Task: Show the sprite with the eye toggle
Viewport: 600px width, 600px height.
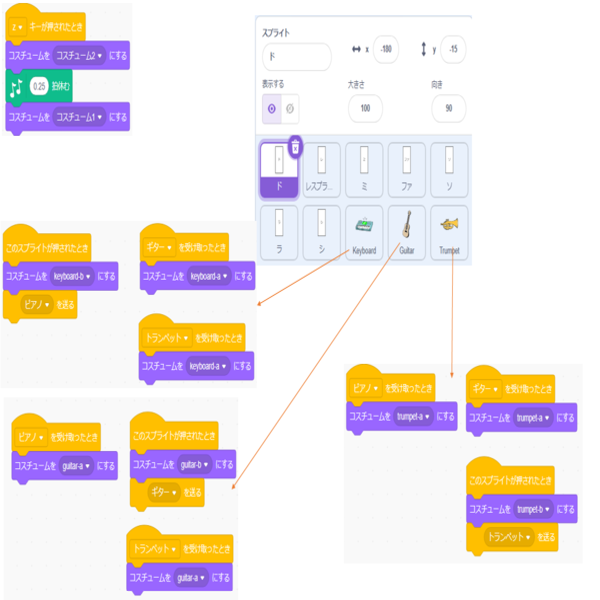Action: [x=272, y=109]
